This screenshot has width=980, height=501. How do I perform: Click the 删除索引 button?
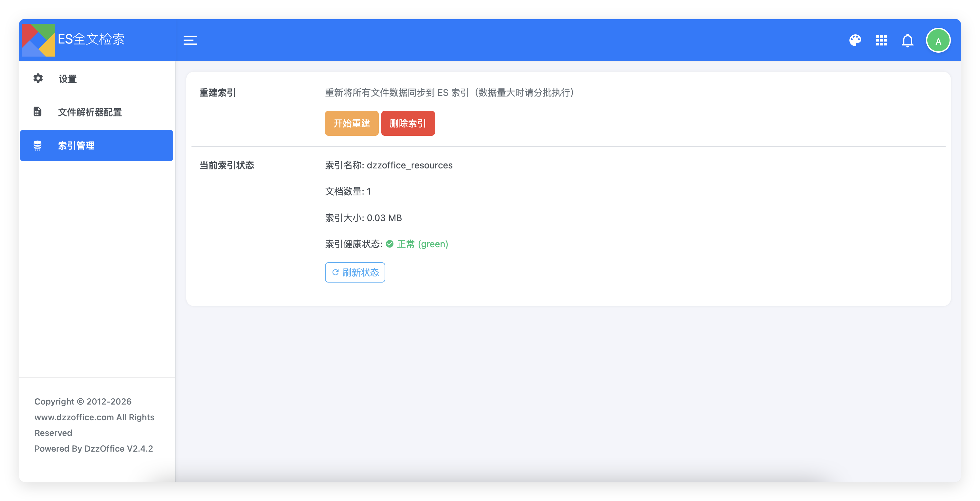click(408, 123)
